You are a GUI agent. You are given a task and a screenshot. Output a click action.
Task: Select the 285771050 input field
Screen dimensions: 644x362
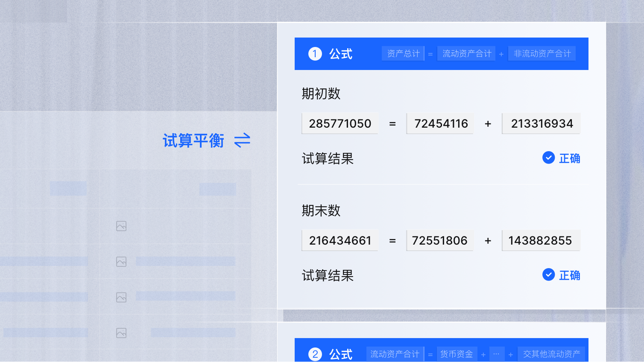click(340, 123)
